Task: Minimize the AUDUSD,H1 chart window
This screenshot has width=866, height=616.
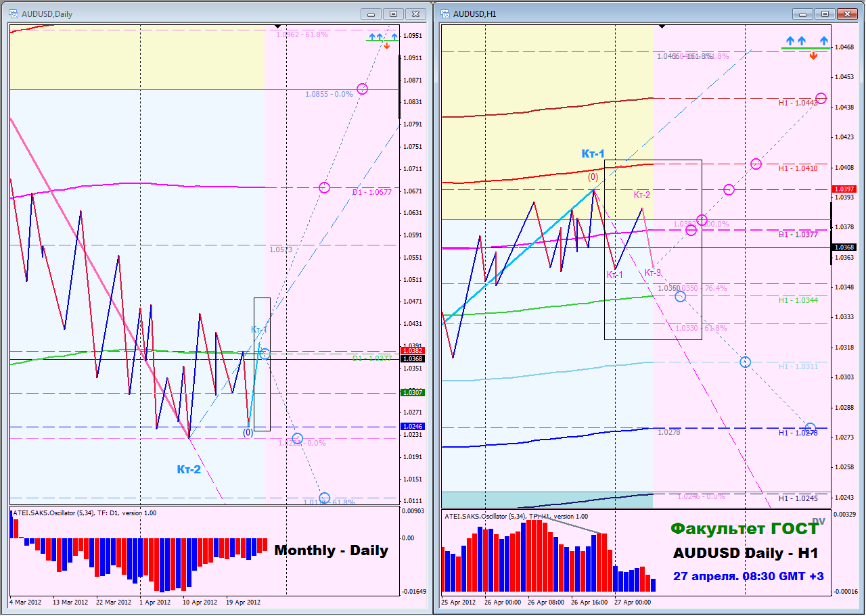Action: (x=803, y=14)
